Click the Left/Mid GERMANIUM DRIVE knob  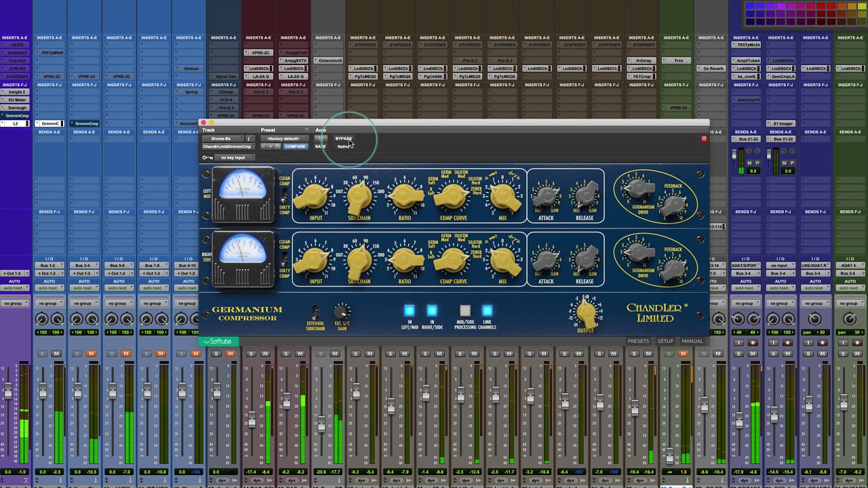coord(638,187)
